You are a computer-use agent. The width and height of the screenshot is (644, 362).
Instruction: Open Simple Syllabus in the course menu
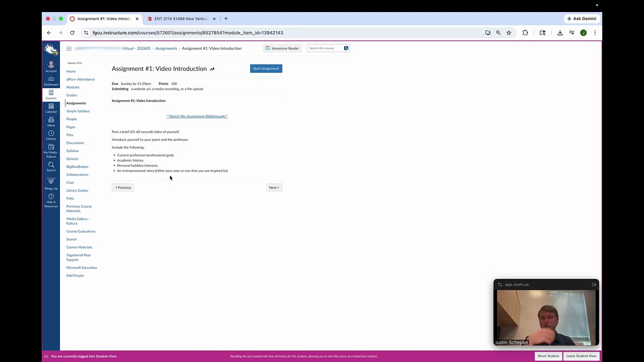click(78, 111)
